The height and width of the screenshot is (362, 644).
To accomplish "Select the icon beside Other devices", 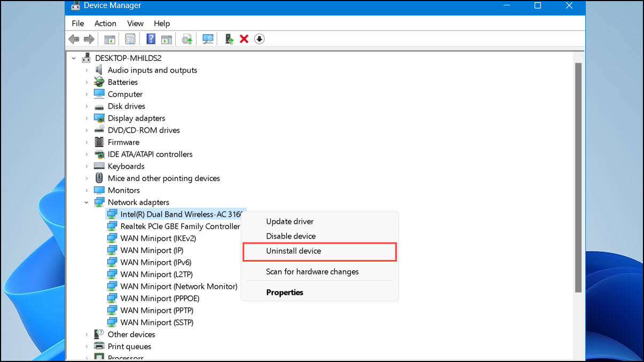I will point(99,334).
